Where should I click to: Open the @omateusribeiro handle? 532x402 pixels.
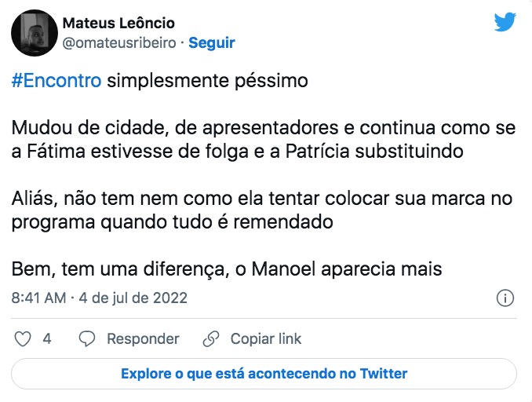118,43
